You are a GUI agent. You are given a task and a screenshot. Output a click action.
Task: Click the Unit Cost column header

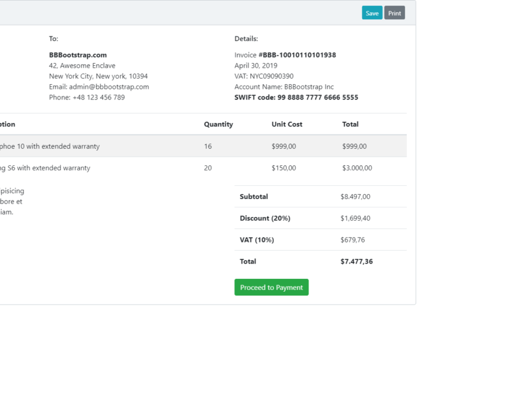click(x=287, y=124)
